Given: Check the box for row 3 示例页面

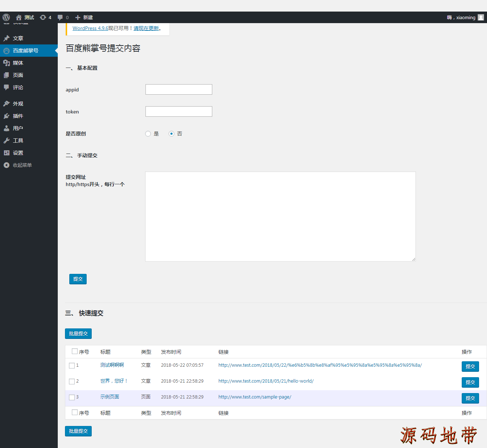Looking at the screenshot, I should 72,397.
